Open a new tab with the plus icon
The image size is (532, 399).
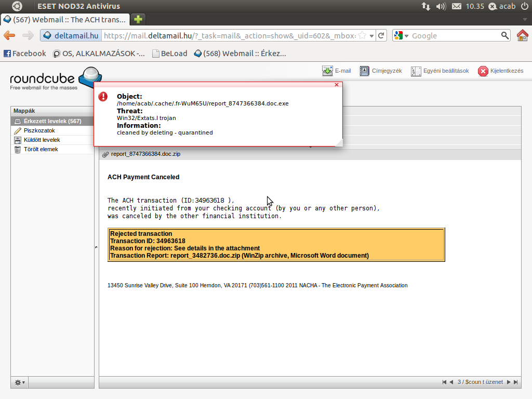click(x=138, y=19)
